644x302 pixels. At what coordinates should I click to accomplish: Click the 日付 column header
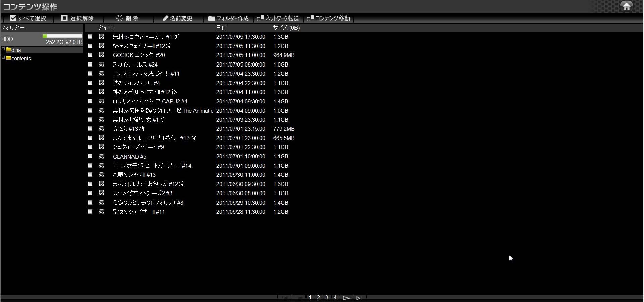pyautogui.click(x=221, y=28)
